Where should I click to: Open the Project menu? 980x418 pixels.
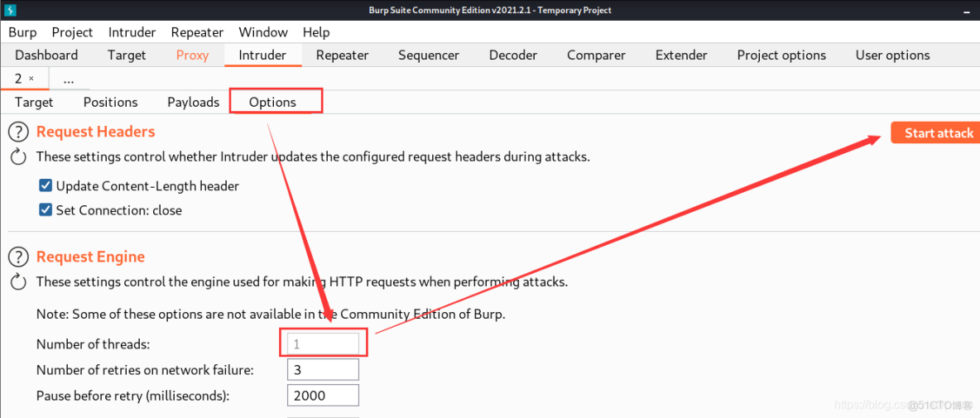[x=73, y=32]
